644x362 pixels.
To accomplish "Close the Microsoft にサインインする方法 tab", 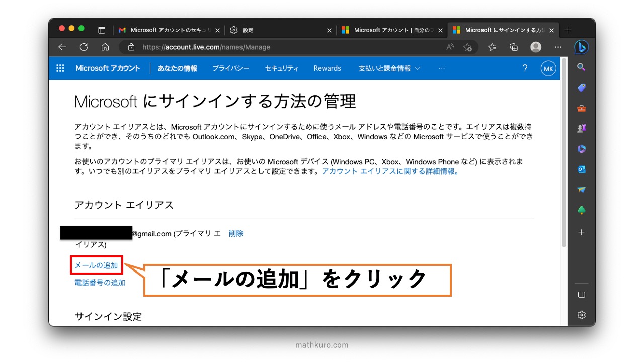I will click(x=551, y=30).
